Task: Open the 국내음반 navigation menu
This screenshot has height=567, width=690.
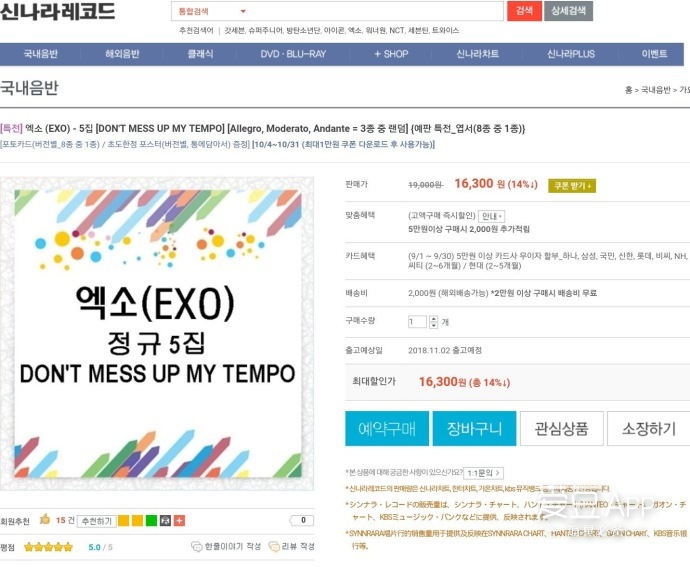Action: [40, 54]
